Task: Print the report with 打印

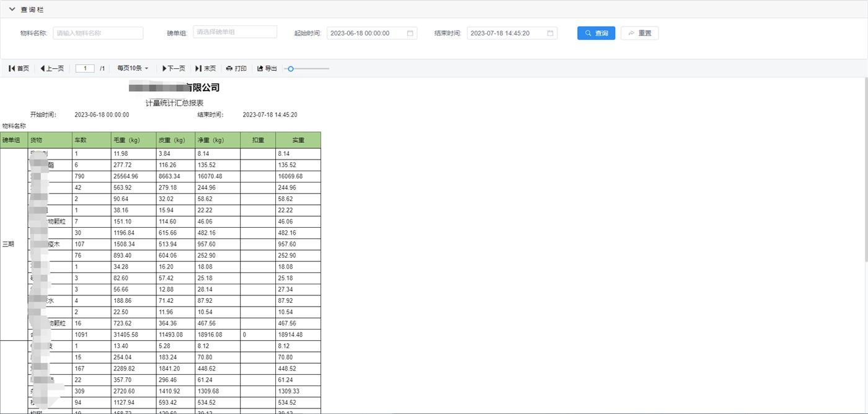Action: pyautogui.click(x=236, y=69)
